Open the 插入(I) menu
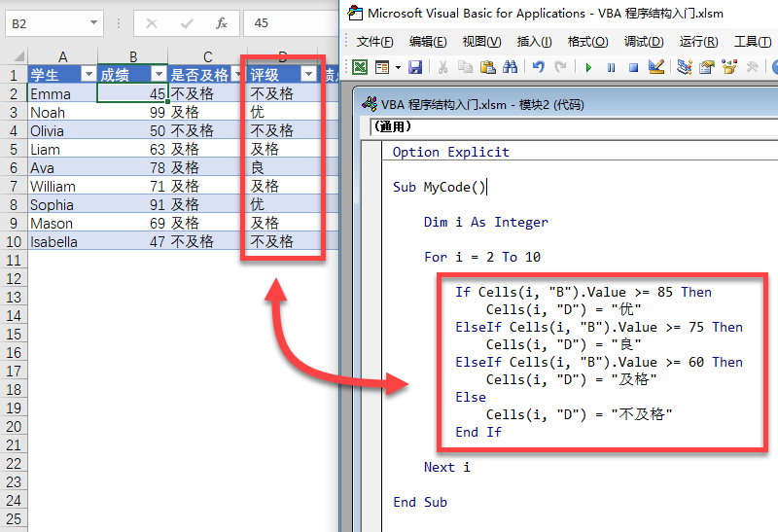This screenshot has height=532, width=778. click(x=534, y=42)
